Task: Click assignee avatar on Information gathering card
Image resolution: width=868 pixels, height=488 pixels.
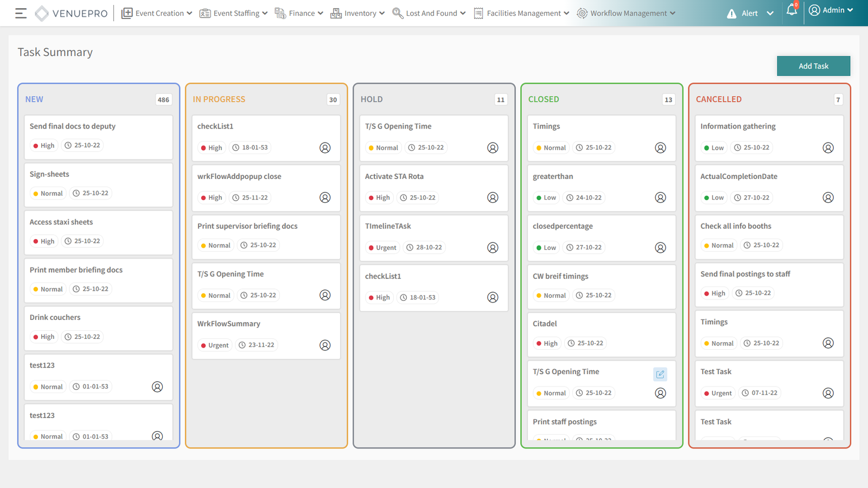Action: 828,148
